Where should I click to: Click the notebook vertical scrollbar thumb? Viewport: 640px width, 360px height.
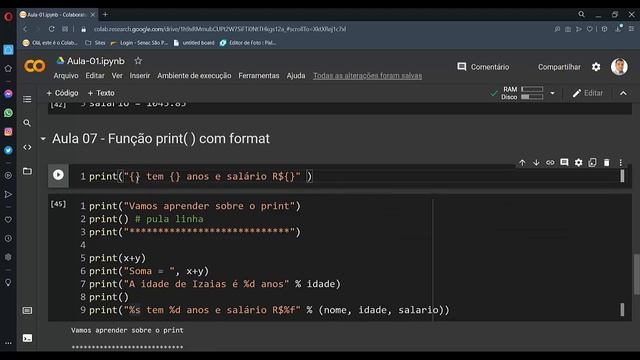click(636, 273)
